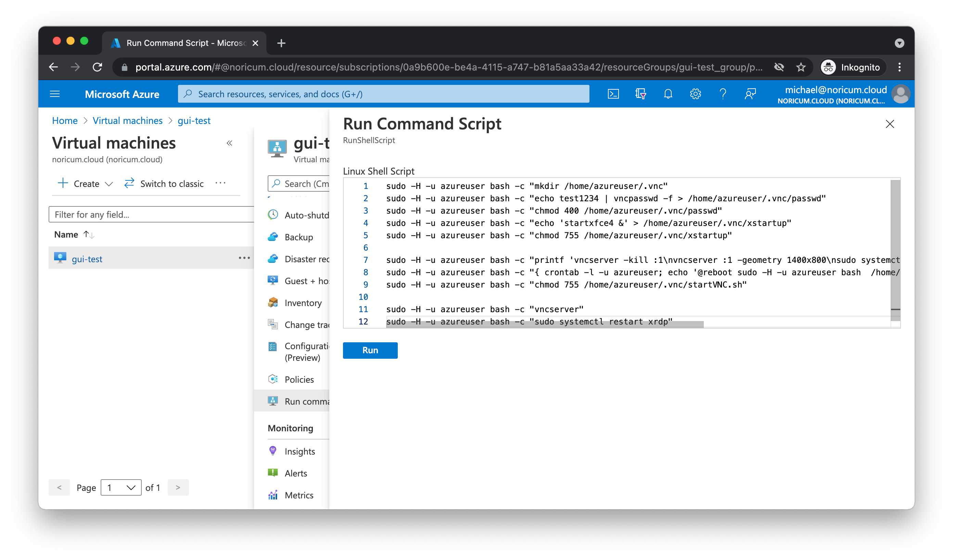The image size is (953, 560).
Task: Open Backup in the VM menu
Action: (298, 237)
